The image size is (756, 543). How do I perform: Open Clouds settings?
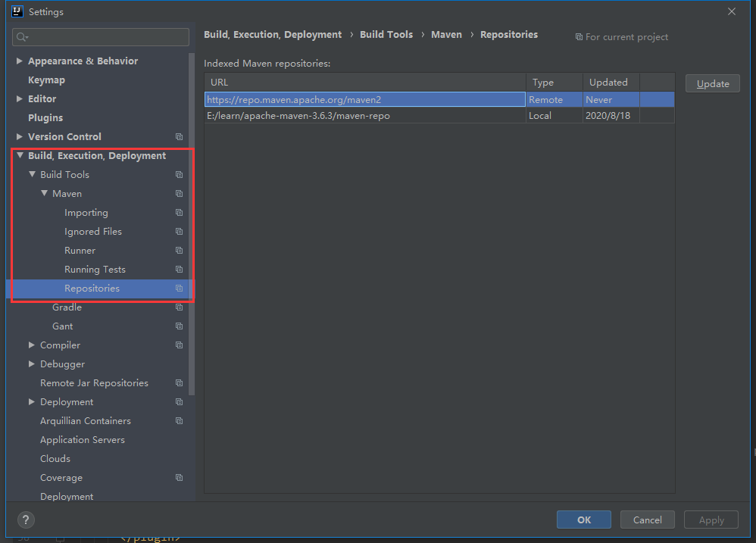(55, 459)
